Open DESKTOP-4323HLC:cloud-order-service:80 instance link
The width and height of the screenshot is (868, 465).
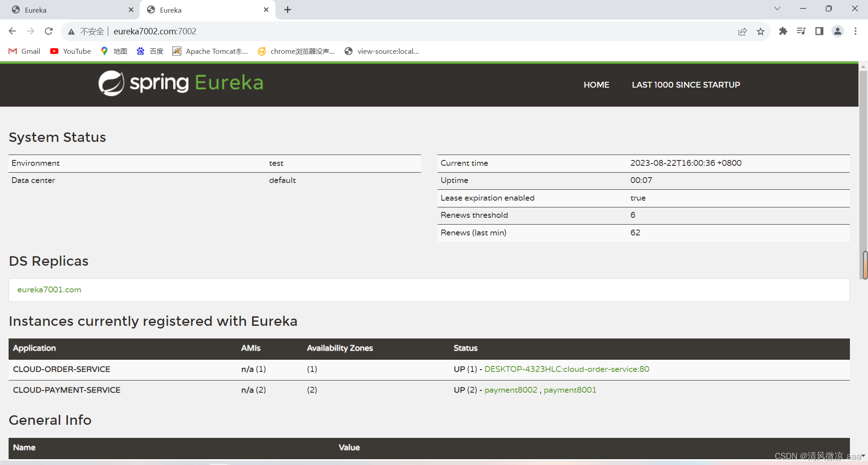(567, 369)
